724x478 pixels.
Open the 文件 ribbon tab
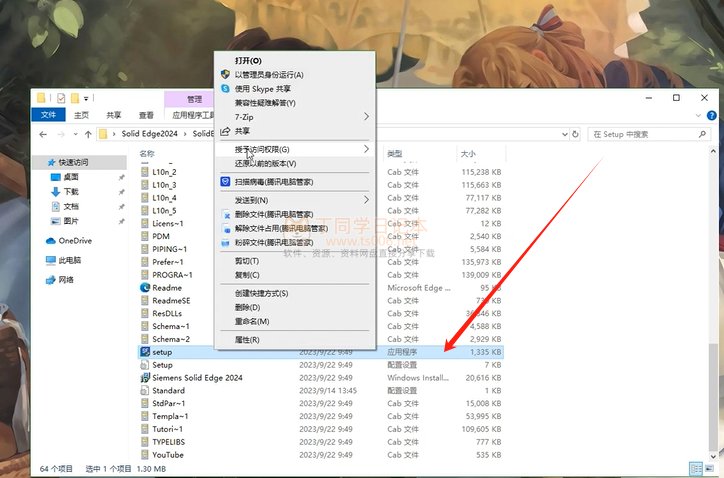48,115
